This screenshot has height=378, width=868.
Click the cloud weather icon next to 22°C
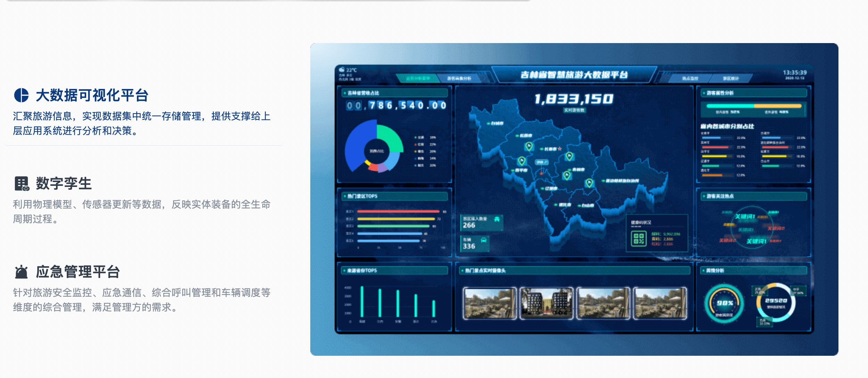342,69
